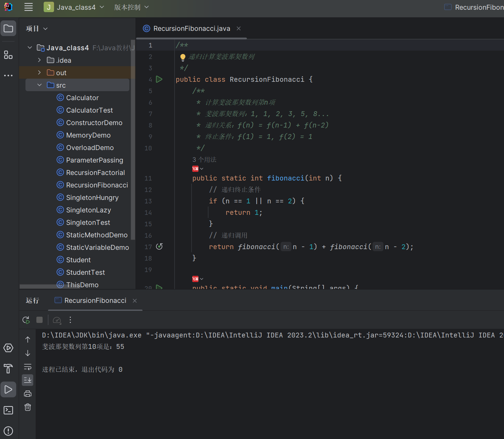Open MemoryDemo class in project tree

pyautogui.click(x=88, y=135)
